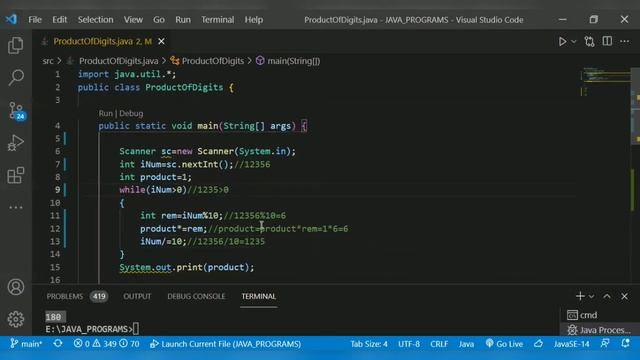
Task: Open the run options dropdown arrow
Action: tap(573, 41)
